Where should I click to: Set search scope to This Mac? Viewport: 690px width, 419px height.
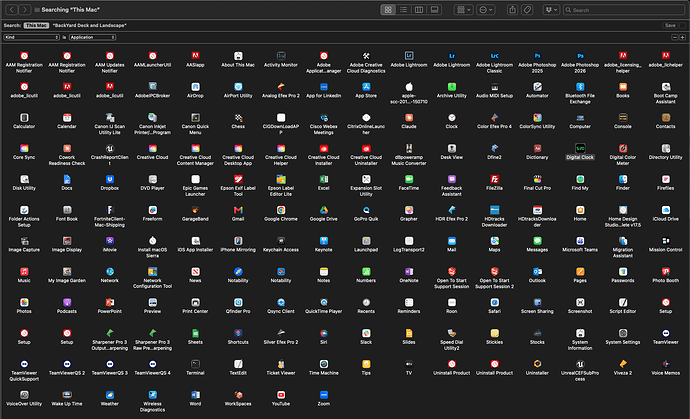tap(37, 26)
